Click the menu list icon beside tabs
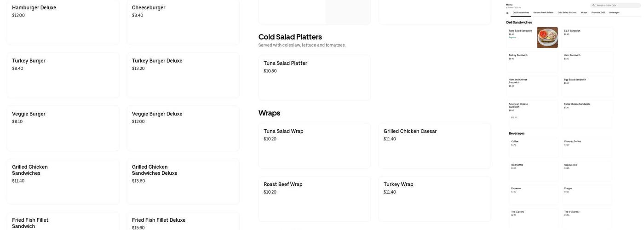 click(x=507, y=13)
